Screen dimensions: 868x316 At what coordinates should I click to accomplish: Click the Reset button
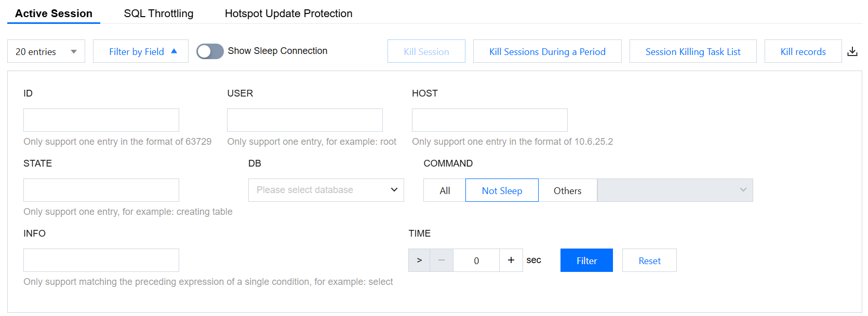pos(649,260)
